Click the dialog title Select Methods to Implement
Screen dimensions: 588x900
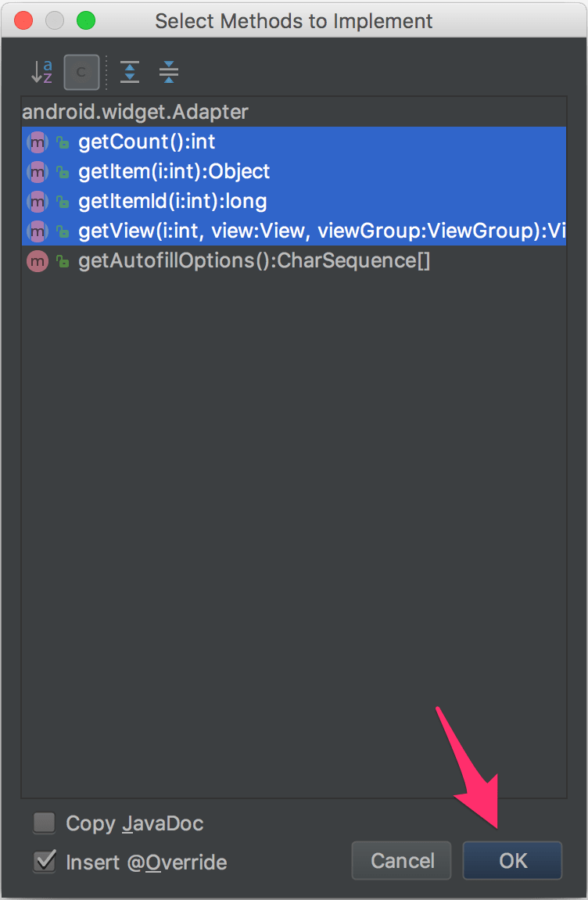[293, 21]
